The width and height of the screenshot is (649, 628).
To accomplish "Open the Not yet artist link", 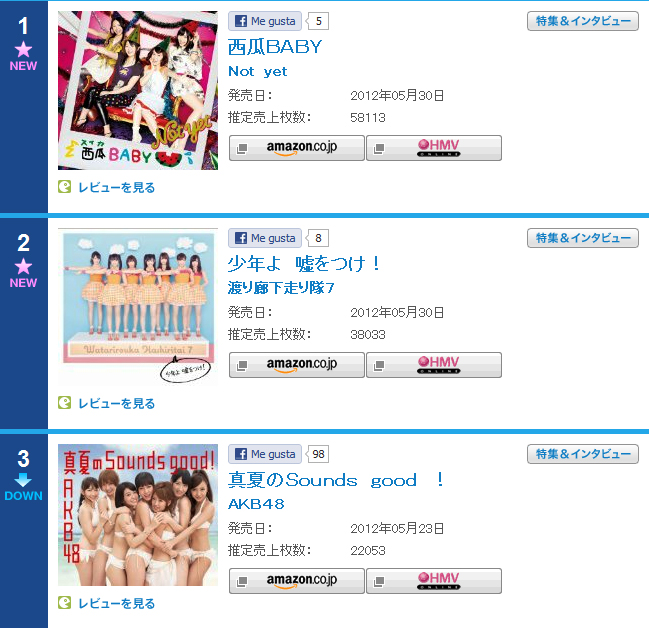I will click(x=257, y=71).
